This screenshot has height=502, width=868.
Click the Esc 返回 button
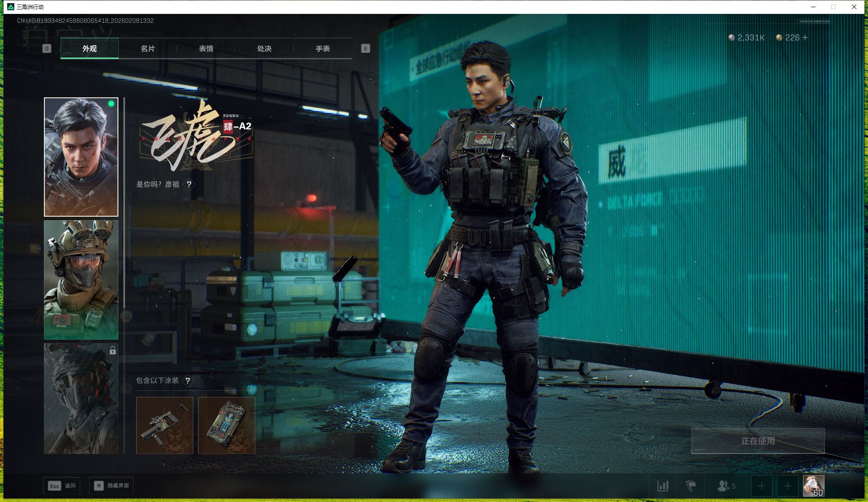click(62, 485)
